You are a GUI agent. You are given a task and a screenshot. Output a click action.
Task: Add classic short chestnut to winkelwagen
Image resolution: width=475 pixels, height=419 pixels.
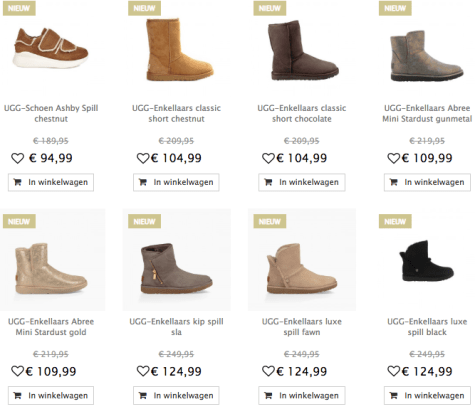coord(176,182)
